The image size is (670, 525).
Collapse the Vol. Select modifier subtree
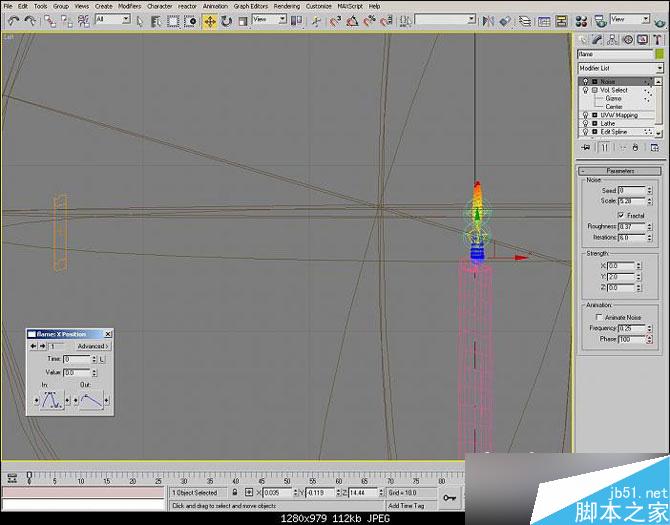point(594,90)
